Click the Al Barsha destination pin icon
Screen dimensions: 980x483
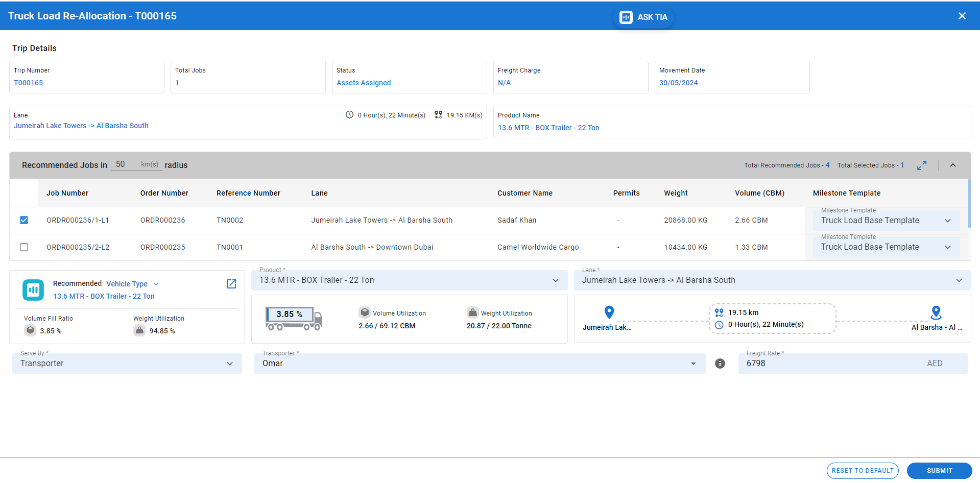(936, 312)
